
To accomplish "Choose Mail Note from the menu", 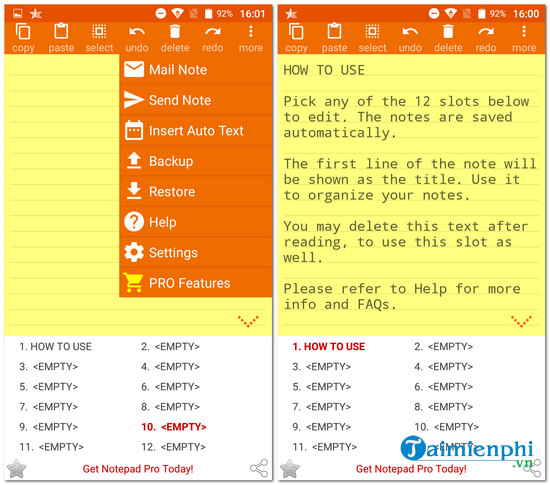I will tap(196, 69).
